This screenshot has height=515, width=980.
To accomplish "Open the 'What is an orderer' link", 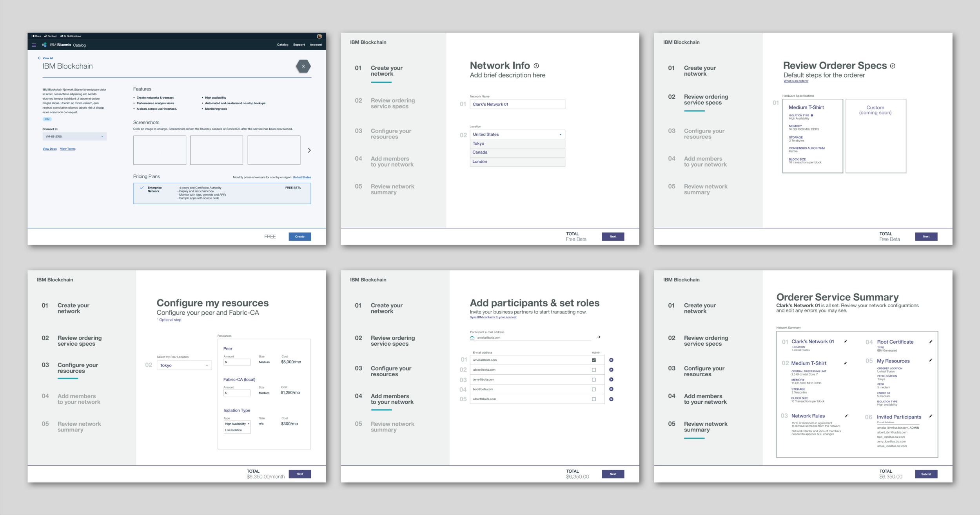I will point(796,81).
